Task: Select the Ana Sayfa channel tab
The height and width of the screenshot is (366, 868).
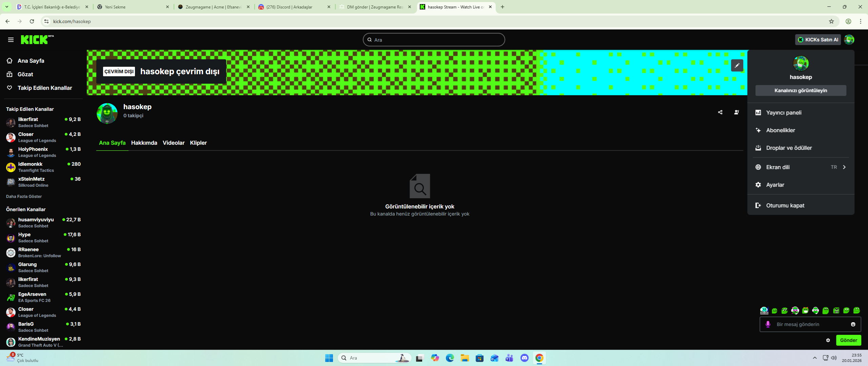Action: coord(112,143)
